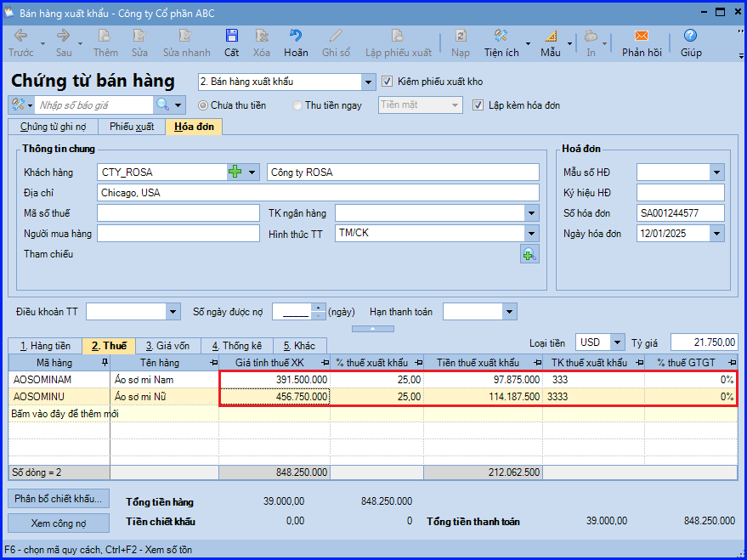Click the Nhập số báo giá field
This screenshot has width=747, height=560.
click(94, 105)
